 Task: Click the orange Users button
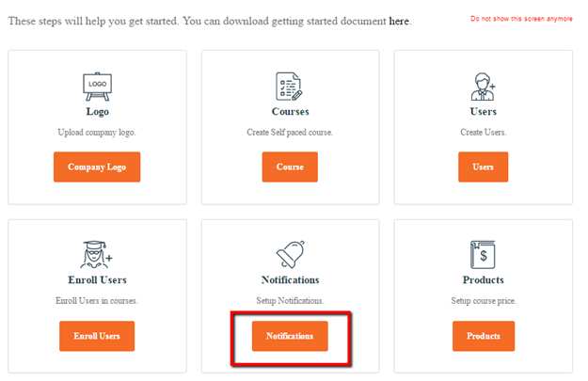(x=483, y=167)
